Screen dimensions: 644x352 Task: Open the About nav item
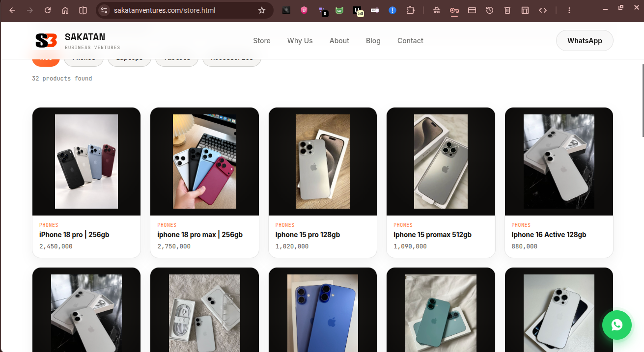[339, 41]
